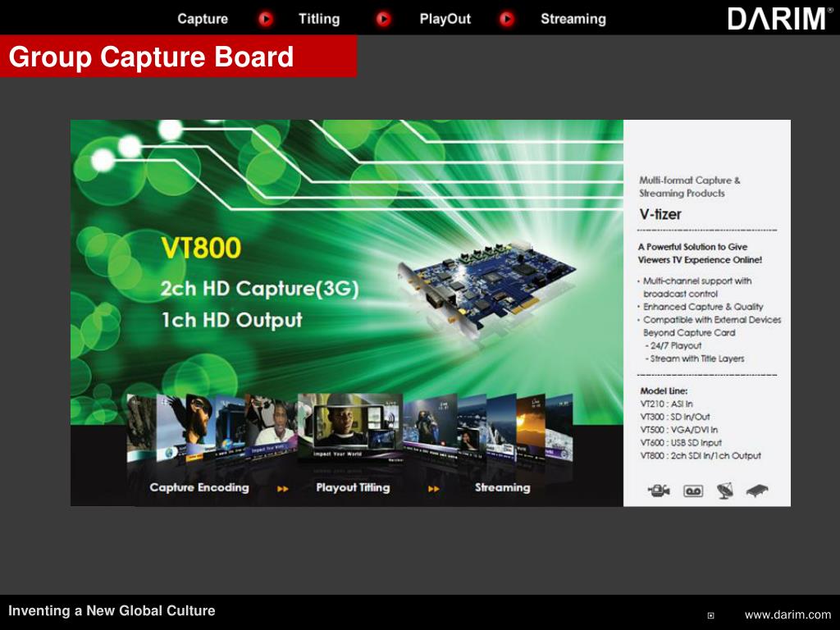
Task: Click Compatible with External Devices bullet
Action: coord(710,326)
